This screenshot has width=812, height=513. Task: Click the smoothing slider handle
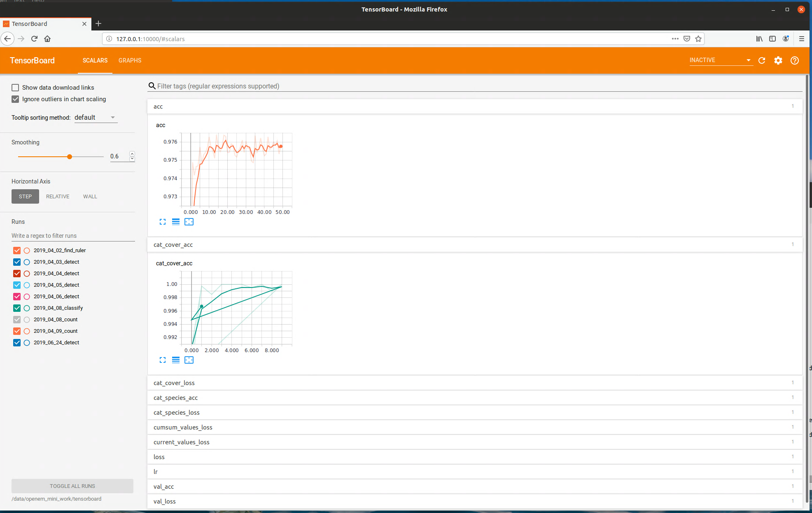(x=70, y=157)
